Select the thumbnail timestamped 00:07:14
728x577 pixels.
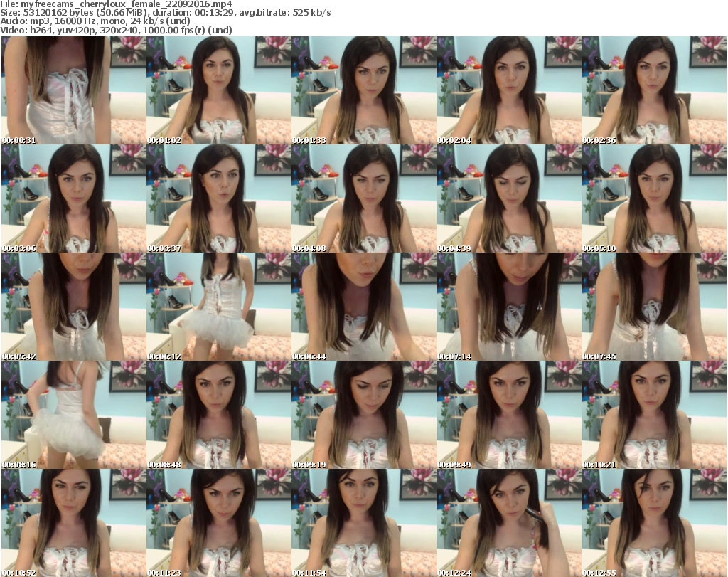pyautogui.click(x=509, y=307)
